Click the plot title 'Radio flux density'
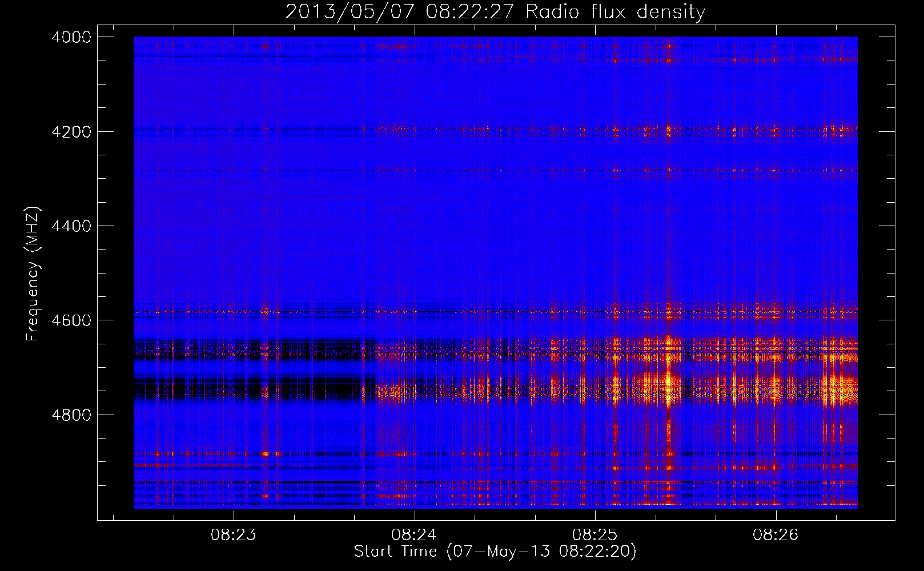This screenshot has height=571, width=924. [616, 11]
